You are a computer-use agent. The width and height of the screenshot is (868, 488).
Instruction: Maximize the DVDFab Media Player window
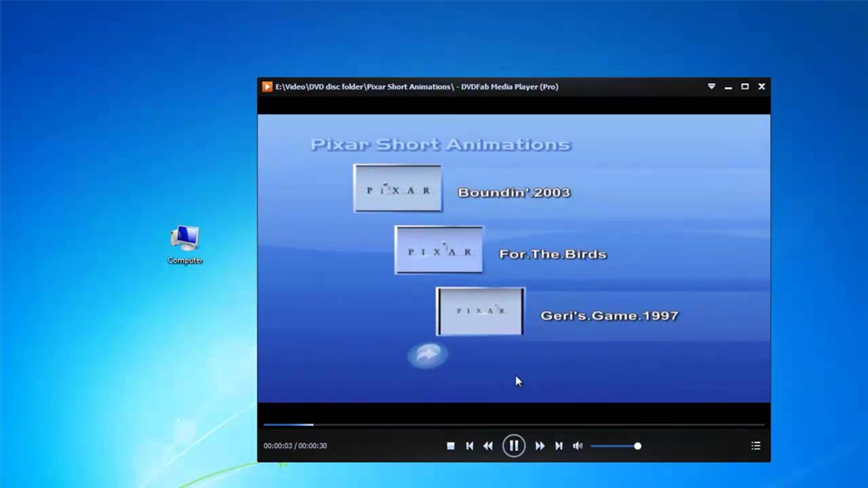tap(745, 86)
